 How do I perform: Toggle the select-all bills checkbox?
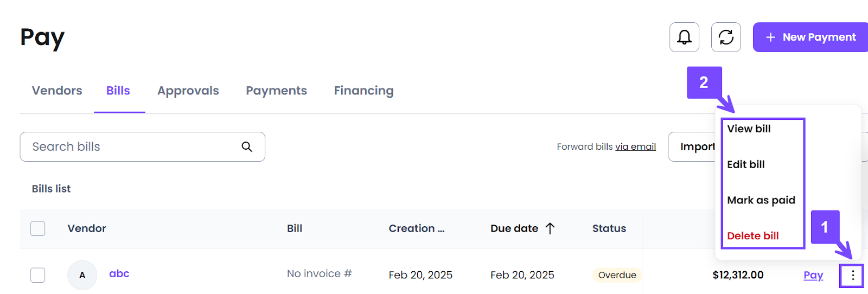38,228
